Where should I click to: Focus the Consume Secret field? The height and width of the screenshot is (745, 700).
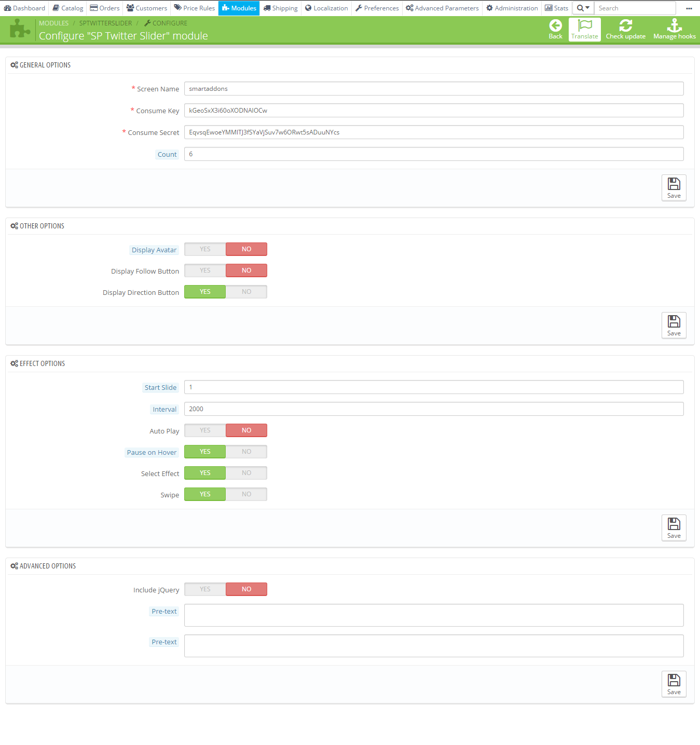(434, 132)
